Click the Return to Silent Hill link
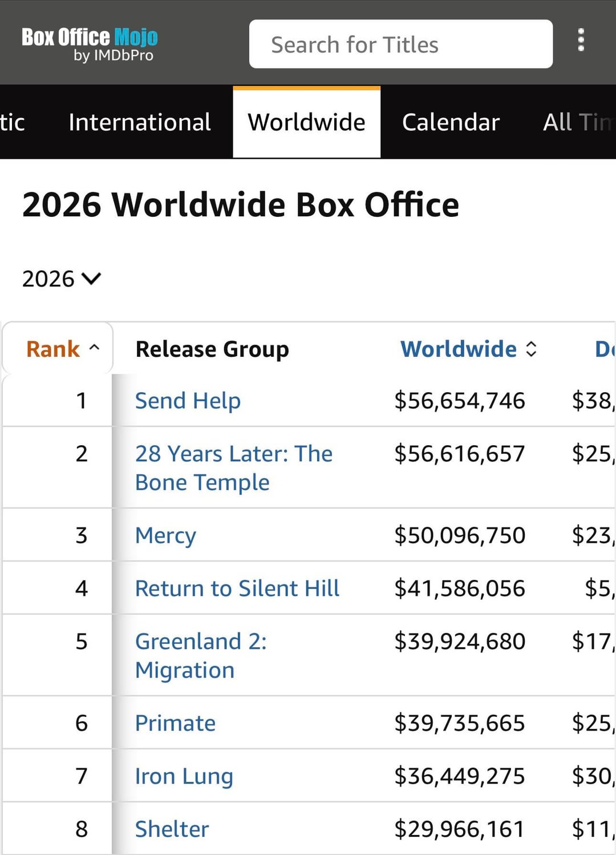616x855 pixels. 237,588
